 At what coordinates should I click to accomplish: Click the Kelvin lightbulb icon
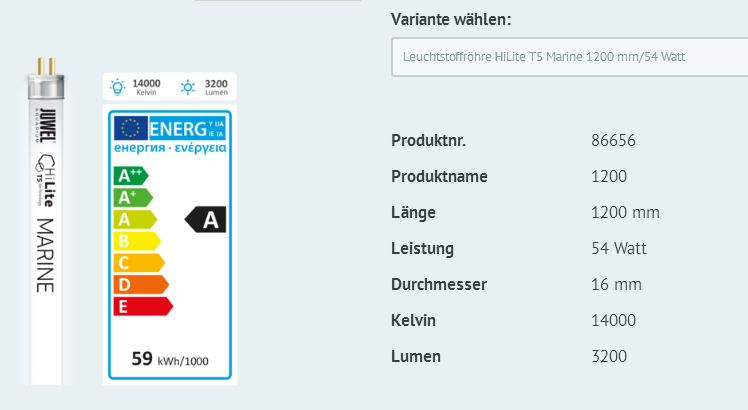coord(119,86)
